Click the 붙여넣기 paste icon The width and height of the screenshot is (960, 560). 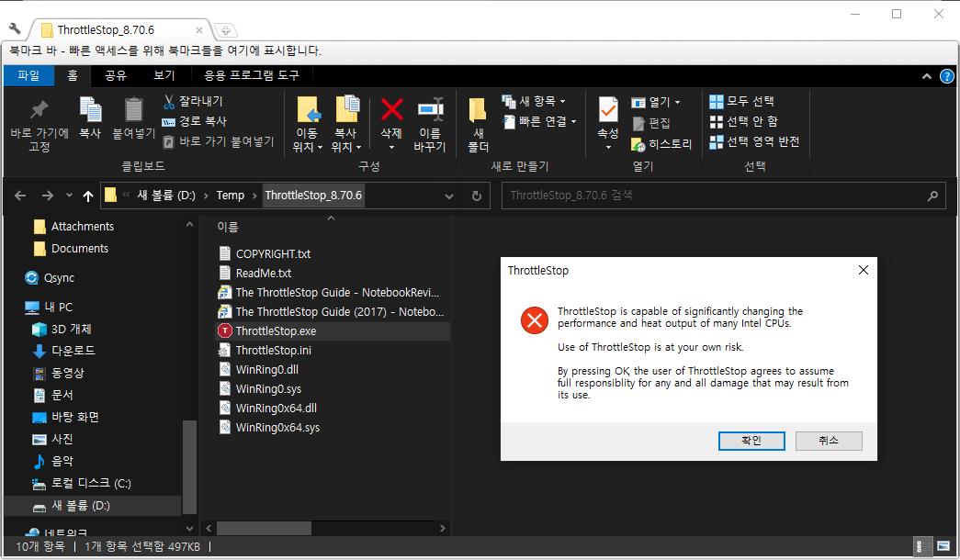pyautogui.click(x=133, y=111)
